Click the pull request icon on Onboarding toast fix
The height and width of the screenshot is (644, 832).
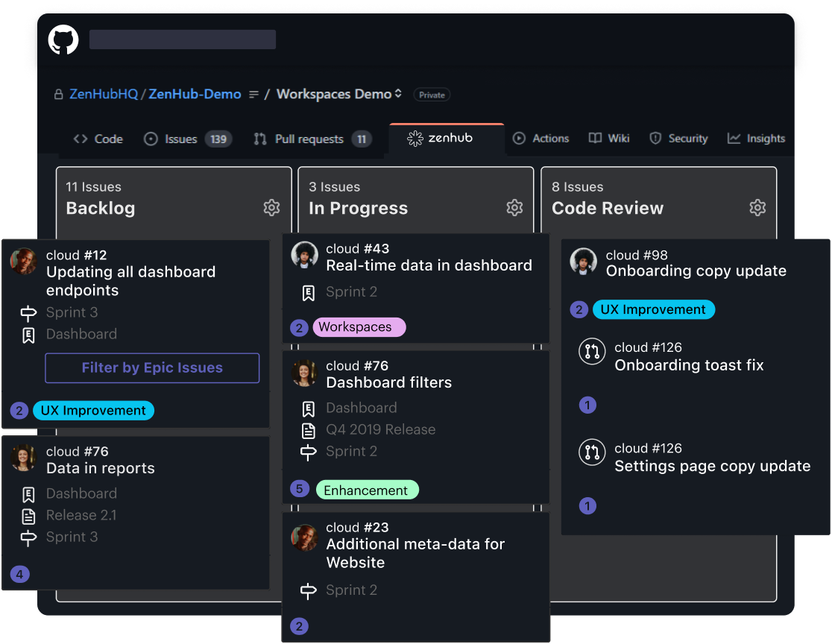click(591, 352)
